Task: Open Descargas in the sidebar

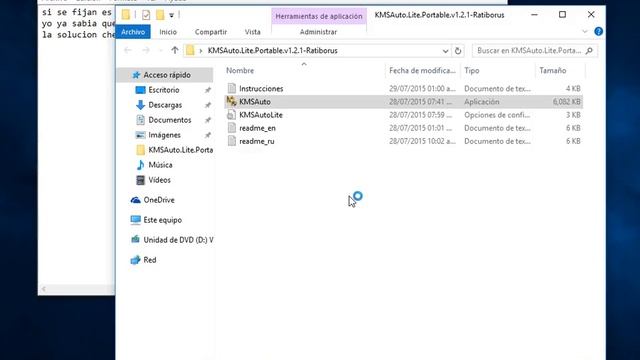Action: pyautogui.click(x=165, y=105)
